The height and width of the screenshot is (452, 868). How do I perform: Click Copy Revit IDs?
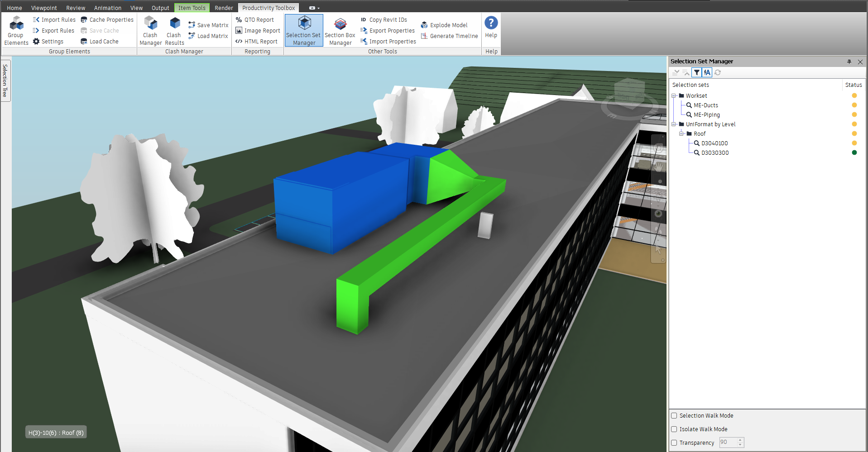[384, 20]
